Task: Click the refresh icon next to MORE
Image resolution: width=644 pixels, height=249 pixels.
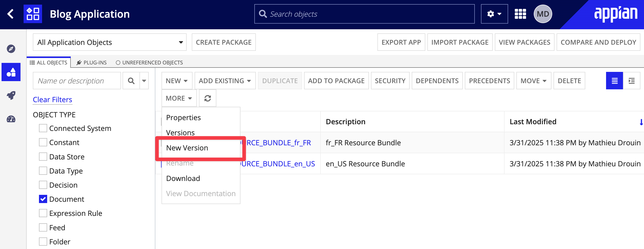Action: coord(207,98)
